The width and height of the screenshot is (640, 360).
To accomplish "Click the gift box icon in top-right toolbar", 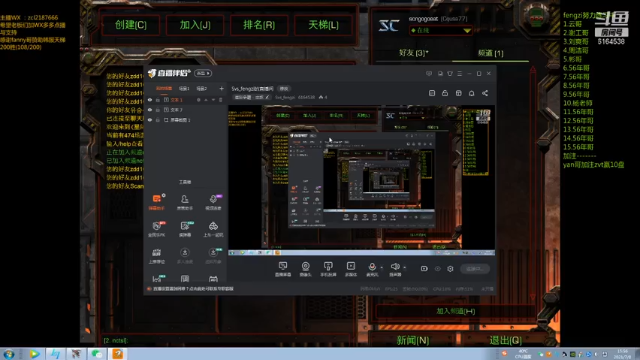I will [x=459, y=93].
